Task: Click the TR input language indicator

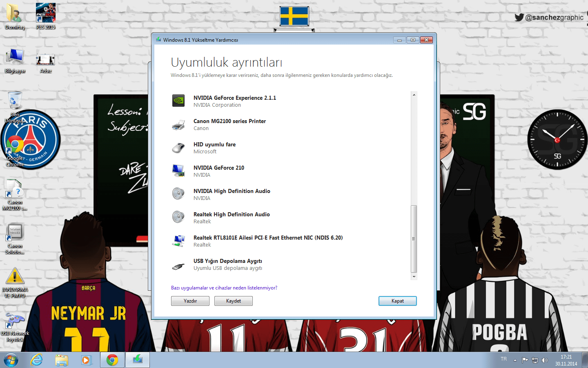Action: pos(504,359)
